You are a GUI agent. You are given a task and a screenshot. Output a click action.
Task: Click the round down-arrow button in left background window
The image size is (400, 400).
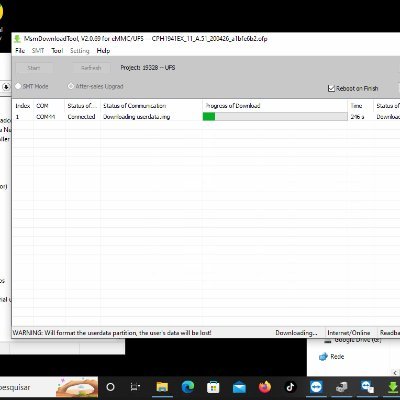coord(6,87)
